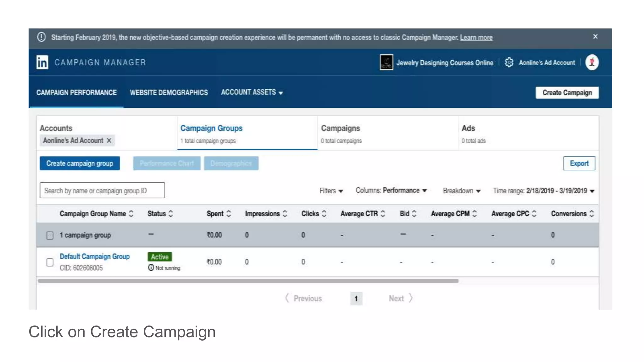This screenshot has height=362, width=644.
Task: Go to the Previous page
Action: point(303,298)
